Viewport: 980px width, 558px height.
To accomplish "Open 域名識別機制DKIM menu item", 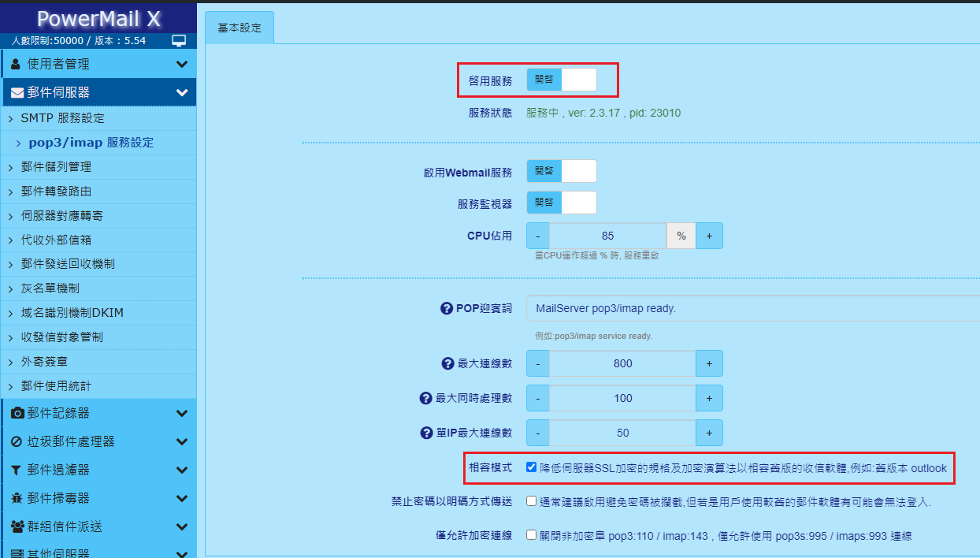I will [x=98, y=313].
